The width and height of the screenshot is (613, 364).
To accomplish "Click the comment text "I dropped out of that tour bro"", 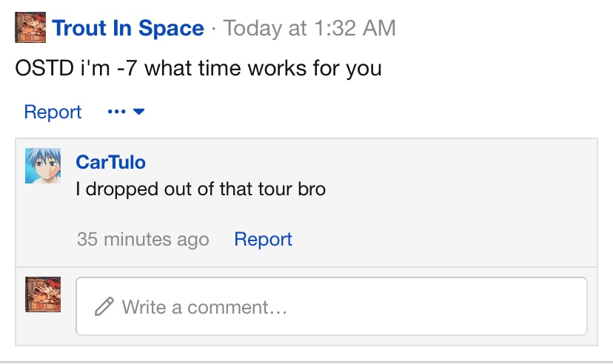I will (201, 189).
